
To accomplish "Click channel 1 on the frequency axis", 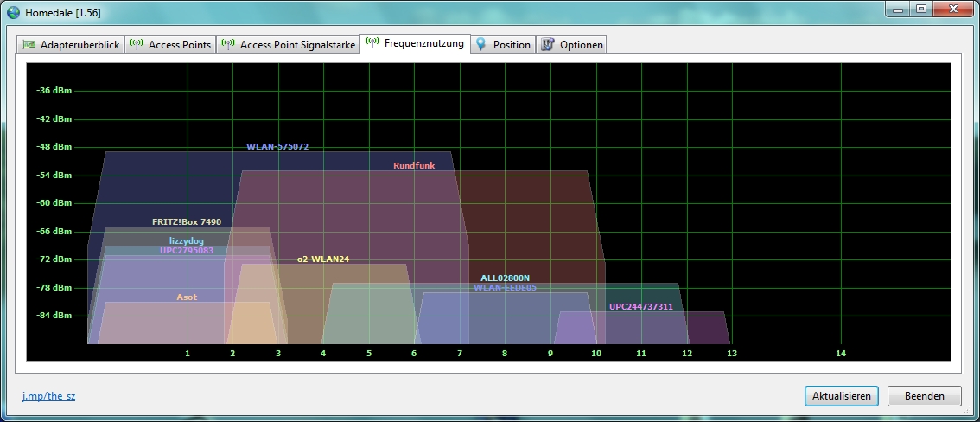I will [x=187, y=354].
